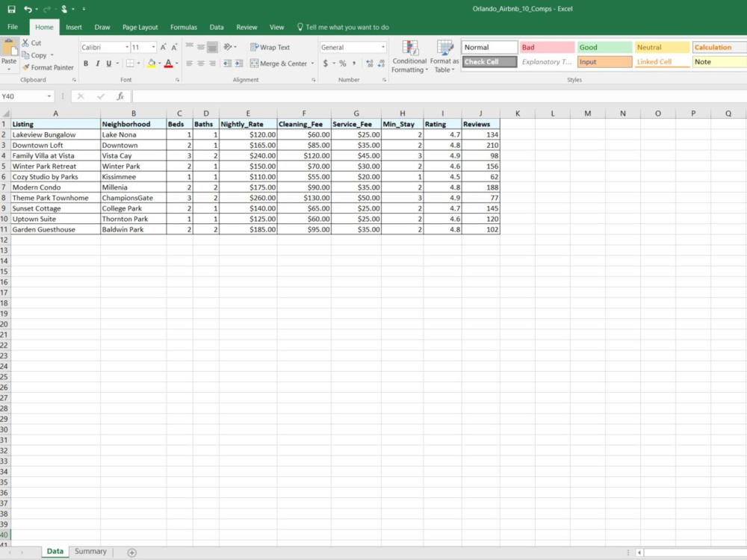Apply red font color A icon
The height and width of the screenshot is (560, 747).
[x=168, y=63]
